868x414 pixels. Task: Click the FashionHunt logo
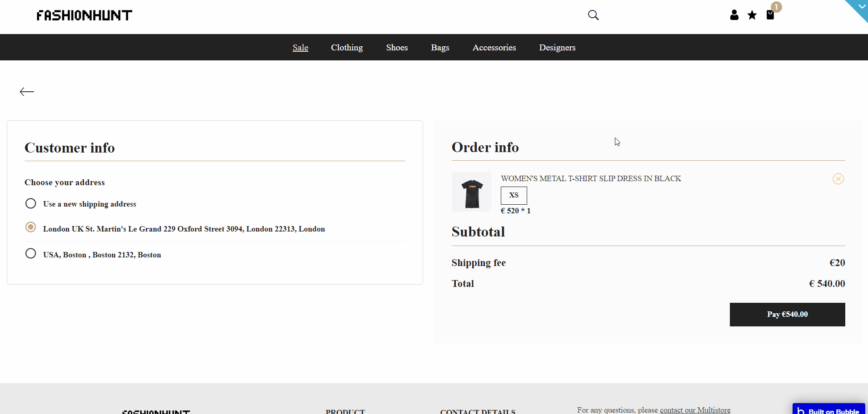coord(85,15)
